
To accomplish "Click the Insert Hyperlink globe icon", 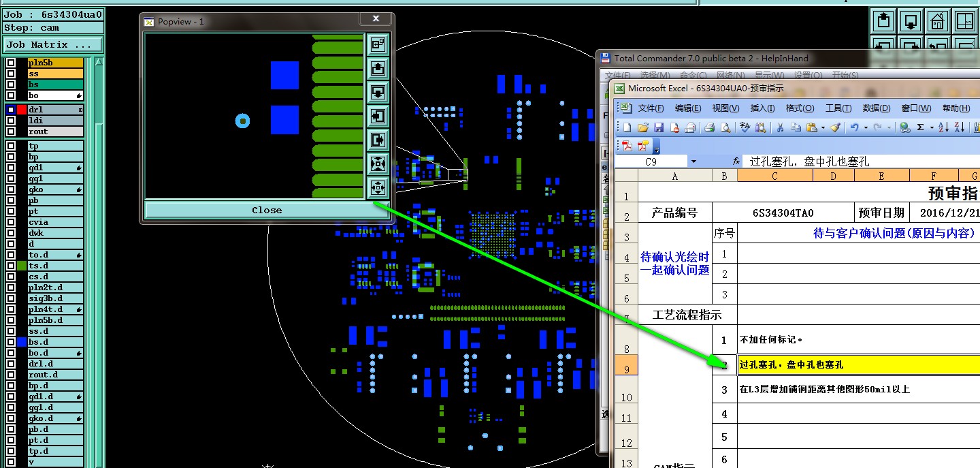I will point(904,127).
